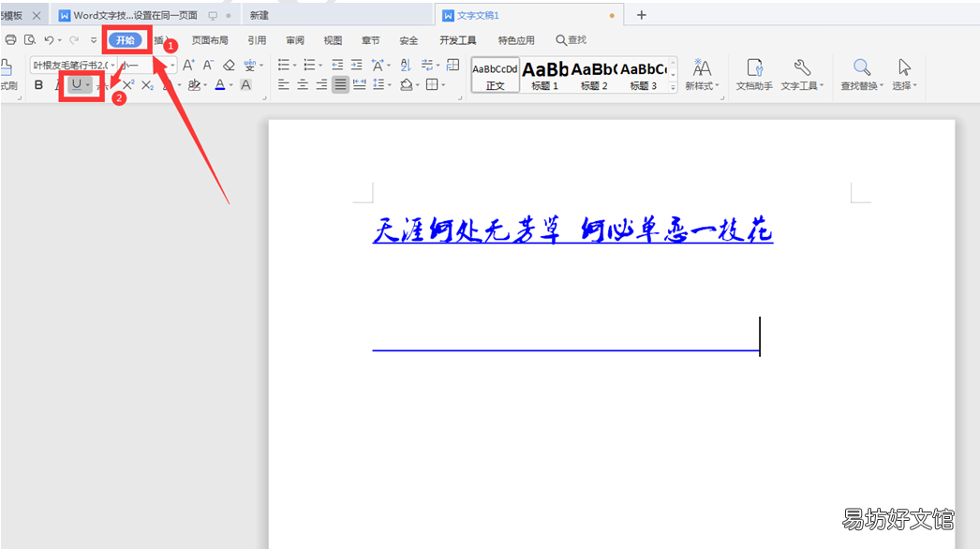Click the Increase Font Size icon
This screenshot has width=980, height=549.
(188, 65)
